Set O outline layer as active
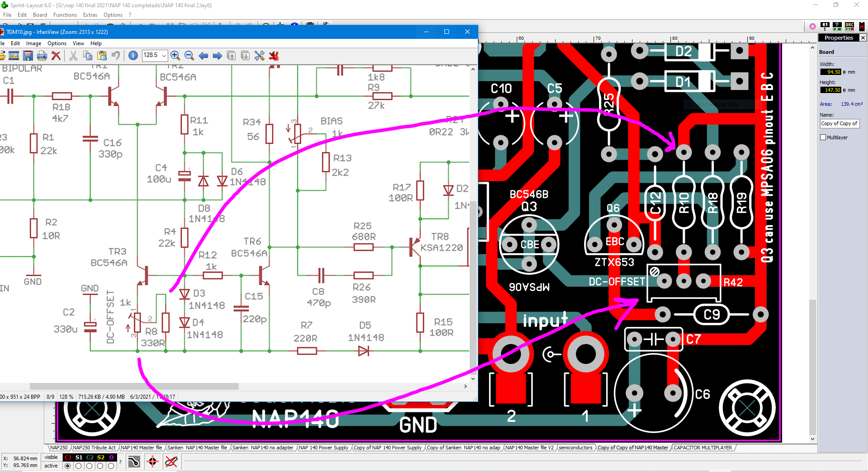Image resolution: width=868 pixels, height=472 pixels. pyautogui.click(x=111, y=466)
